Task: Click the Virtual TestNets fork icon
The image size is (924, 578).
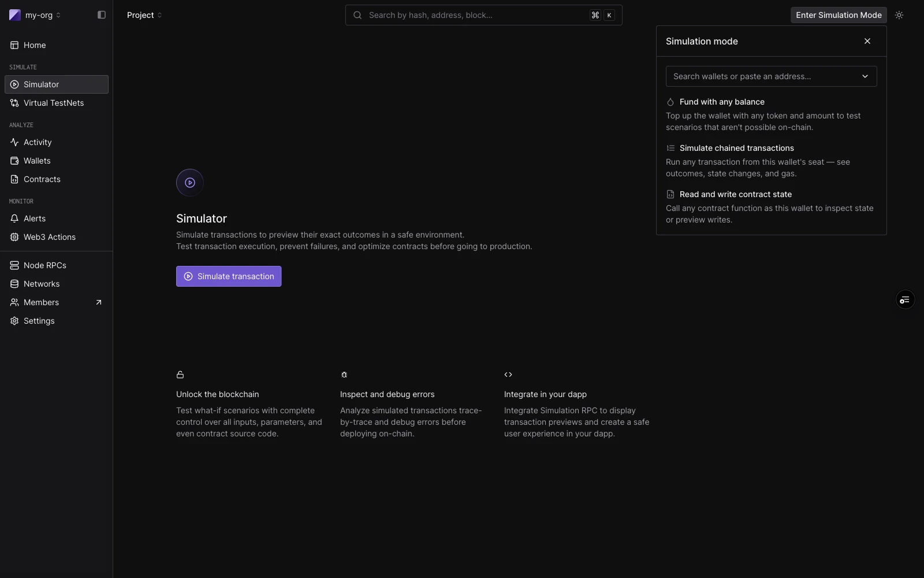Action: [x=14, y=103]
